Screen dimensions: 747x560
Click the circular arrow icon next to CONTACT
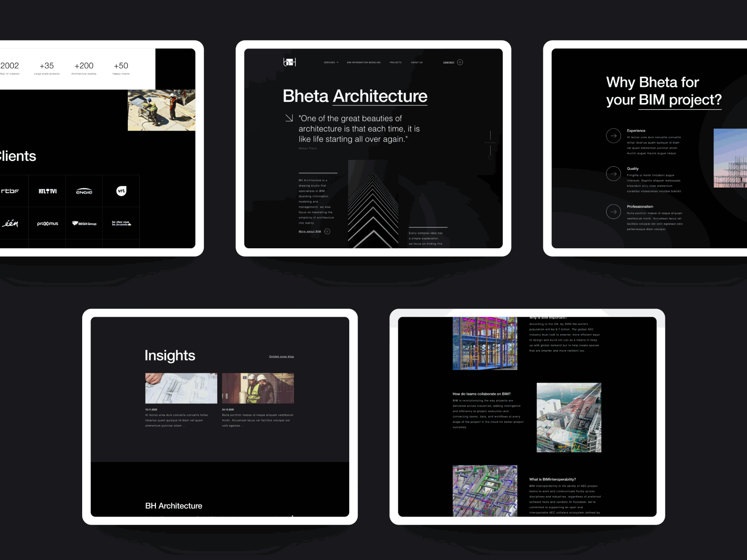click(x=460, y=62)
